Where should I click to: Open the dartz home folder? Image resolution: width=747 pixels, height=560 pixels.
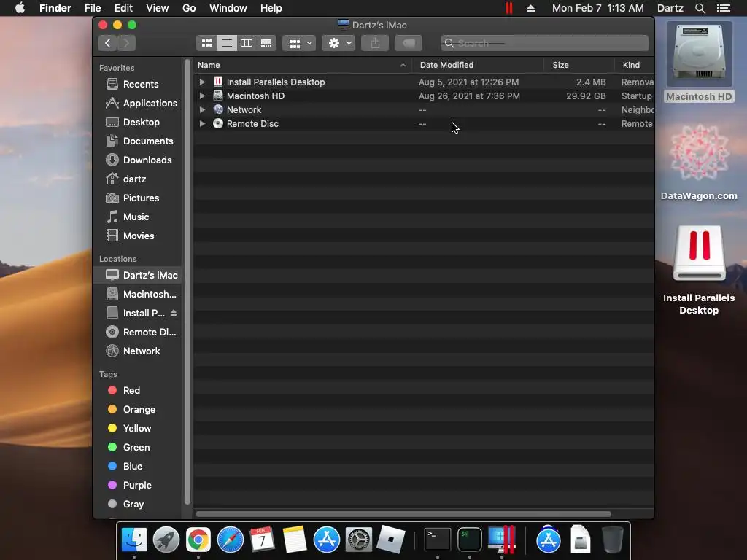pos(137,179)
